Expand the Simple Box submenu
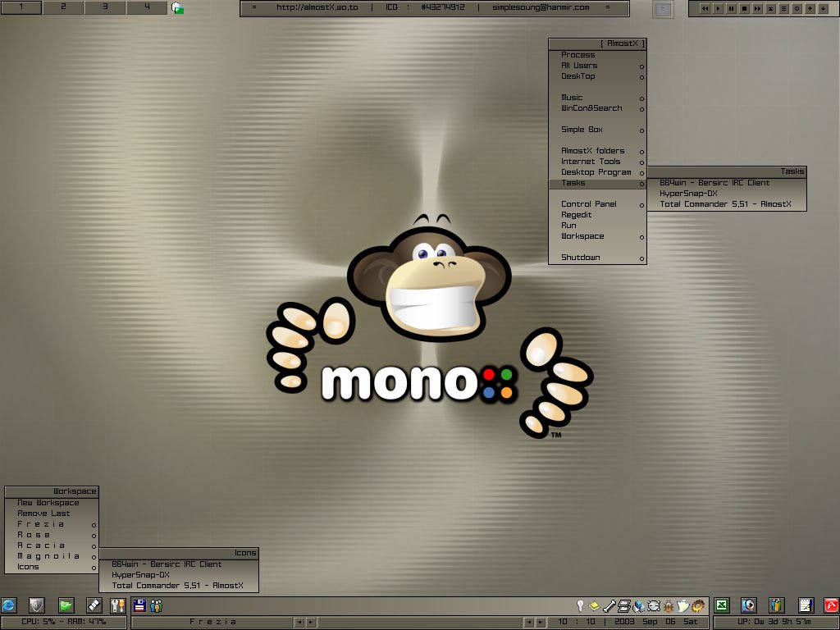This screenshot has height=630, width=840. (597, 130)
